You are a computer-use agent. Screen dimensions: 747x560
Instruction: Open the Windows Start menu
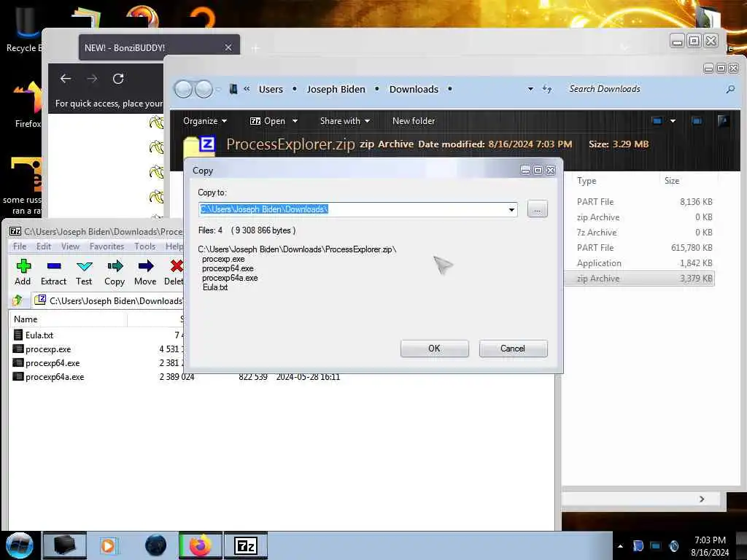20,545
